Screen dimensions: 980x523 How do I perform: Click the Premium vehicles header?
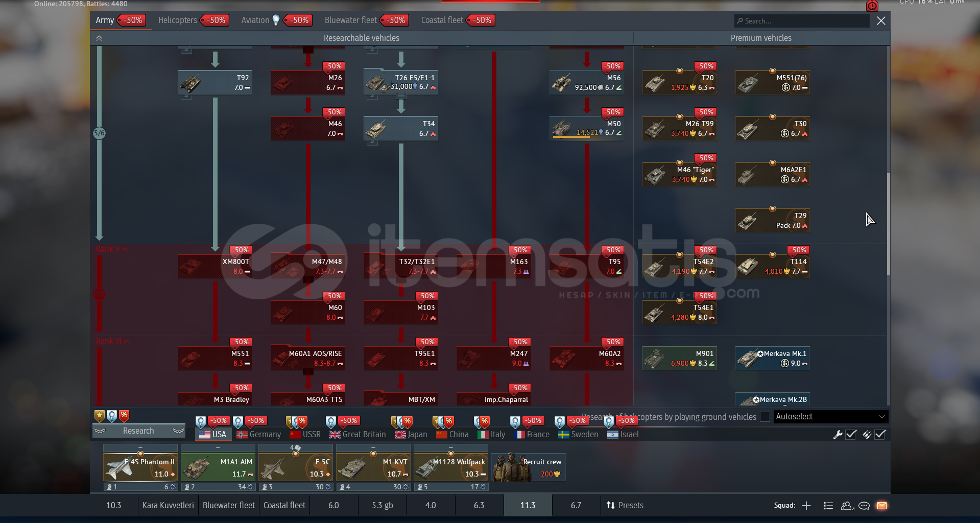(x=761, y=38)
